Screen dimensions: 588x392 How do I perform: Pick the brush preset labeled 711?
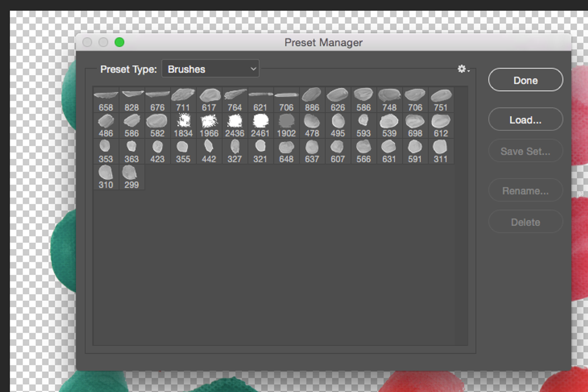(x=183, y=100)
